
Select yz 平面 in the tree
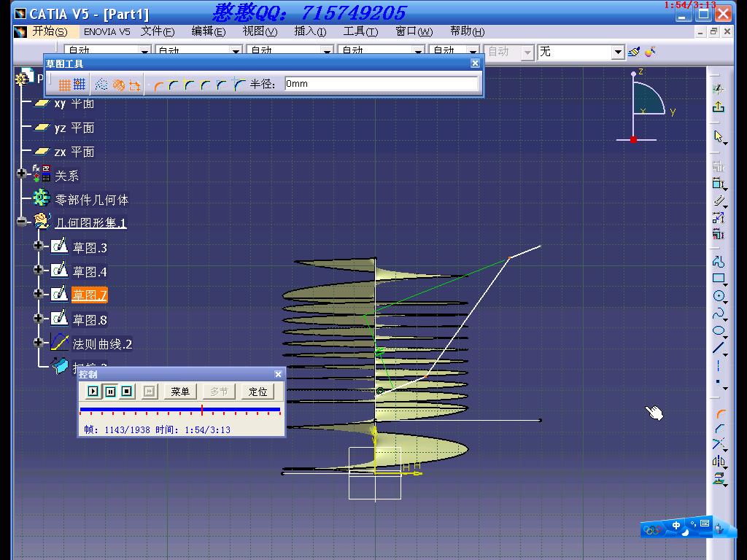[x=74, y=128]
